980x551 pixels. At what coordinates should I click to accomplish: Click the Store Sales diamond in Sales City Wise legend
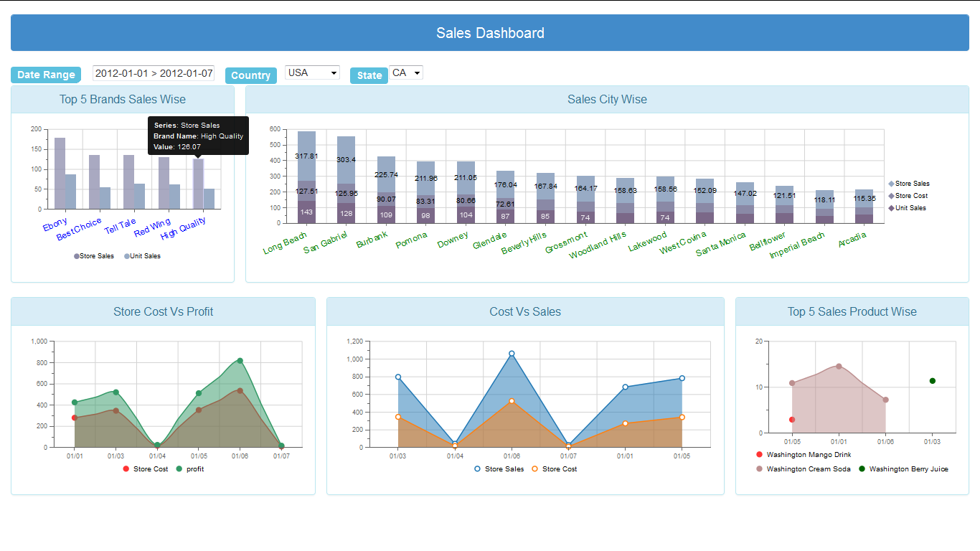(891, 184)
